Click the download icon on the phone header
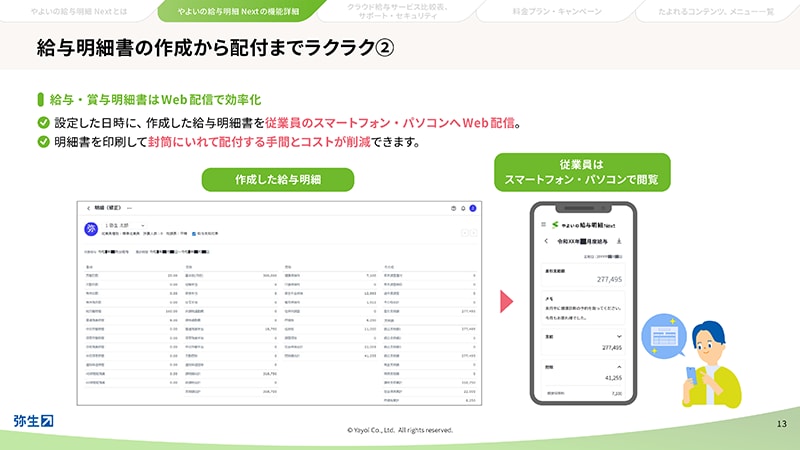 [x=619, y=241]
